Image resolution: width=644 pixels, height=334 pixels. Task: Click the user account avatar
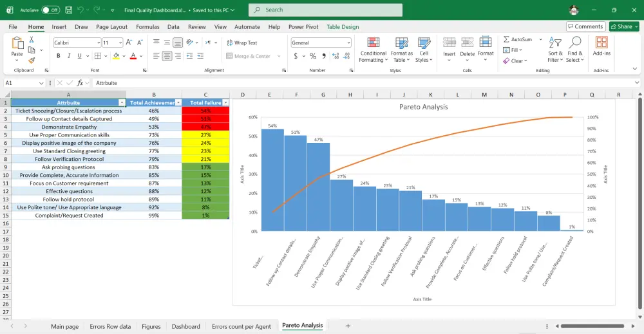point(574,10)
